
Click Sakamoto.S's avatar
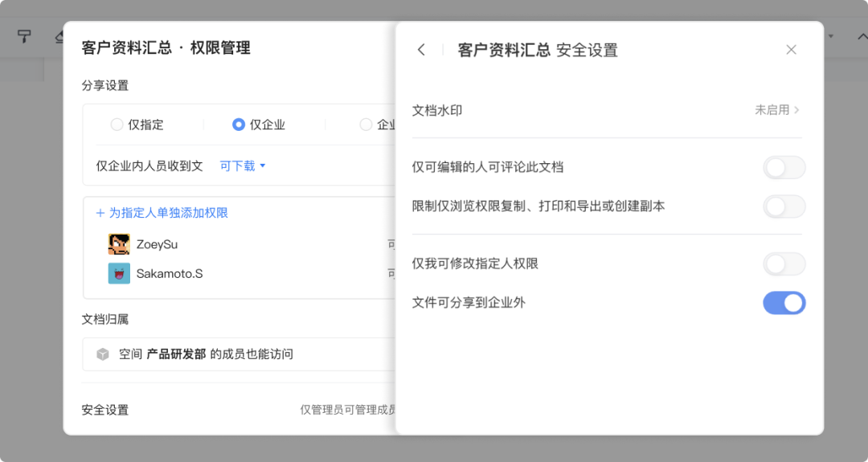119,273
